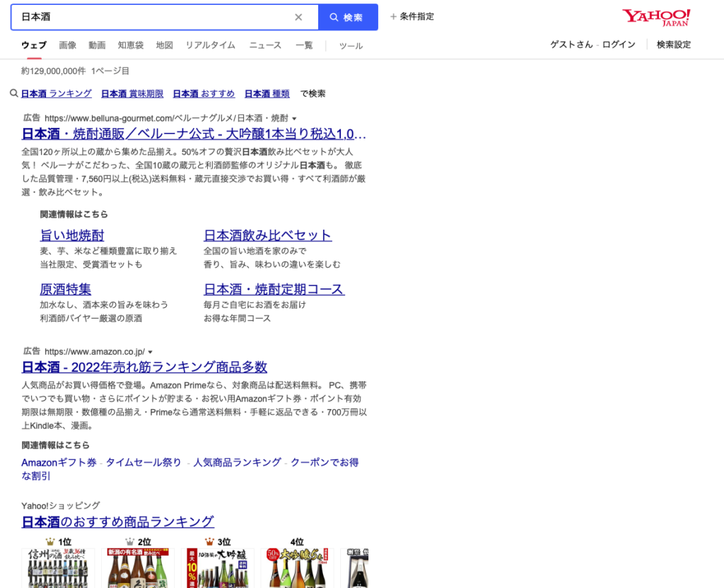This screenshot has height=588, width=724.
Task: Open the 地図 tab
Action: point(164,45)
